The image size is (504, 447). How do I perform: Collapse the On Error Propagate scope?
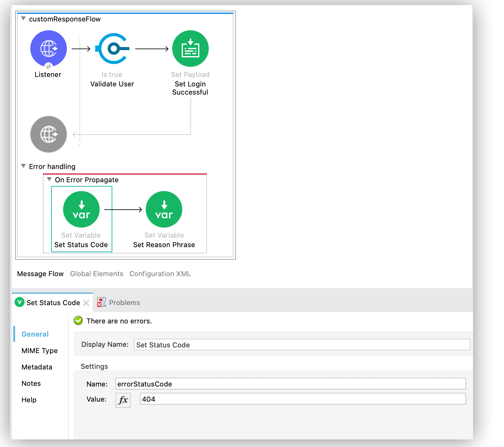pyautogui.click(x=49, y=179)
